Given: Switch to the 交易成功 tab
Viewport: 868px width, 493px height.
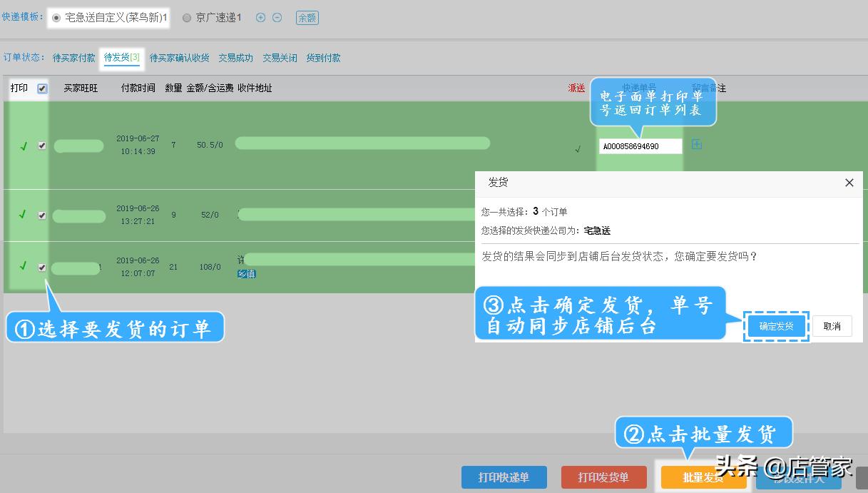Looking at the screenshot, I should point(235,59).
